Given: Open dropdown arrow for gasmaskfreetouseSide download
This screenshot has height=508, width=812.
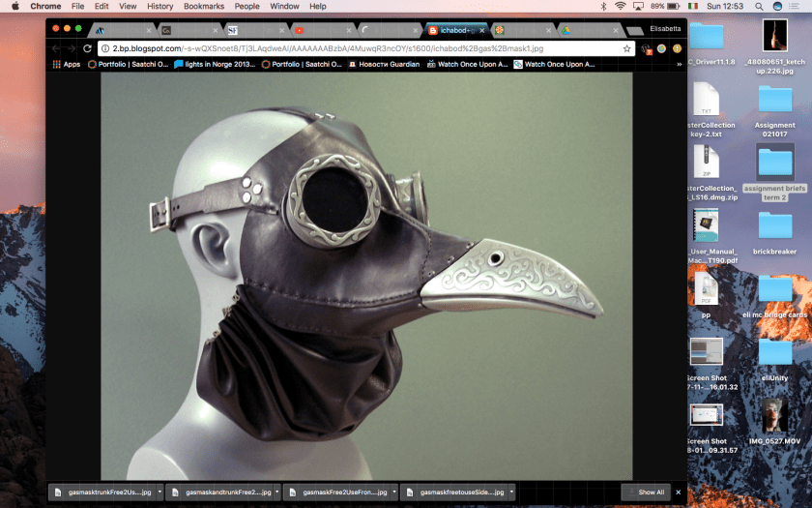Looking at the screenshot, I should pyautogui.click(x=509, y=493).
